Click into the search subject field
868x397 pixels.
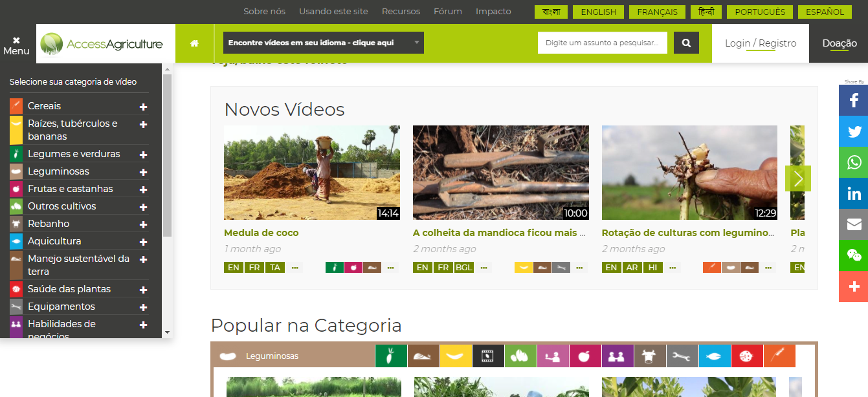[x=603, y=43]
